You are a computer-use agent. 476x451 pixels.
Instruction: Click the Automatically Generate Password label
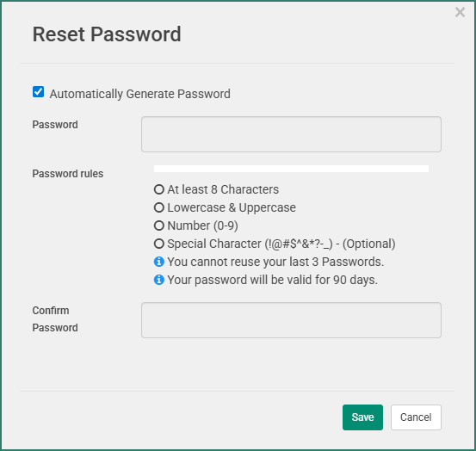[x=140, y=94]
